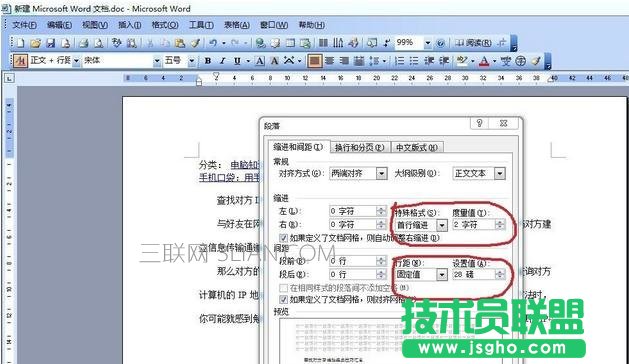Click the 段前 spacing stepper arrows
This screenshot has width=629, height=364.
pyautogui.click(x=381, y=261)
